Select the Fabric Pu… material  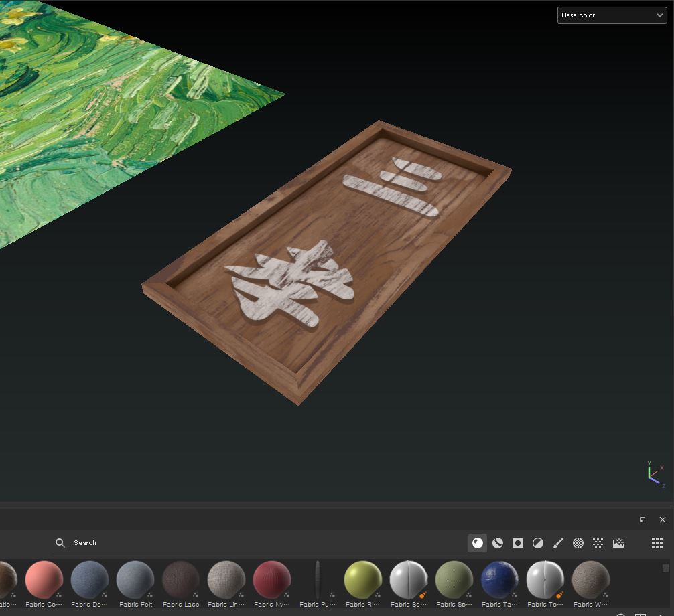[x=317, y=584]
